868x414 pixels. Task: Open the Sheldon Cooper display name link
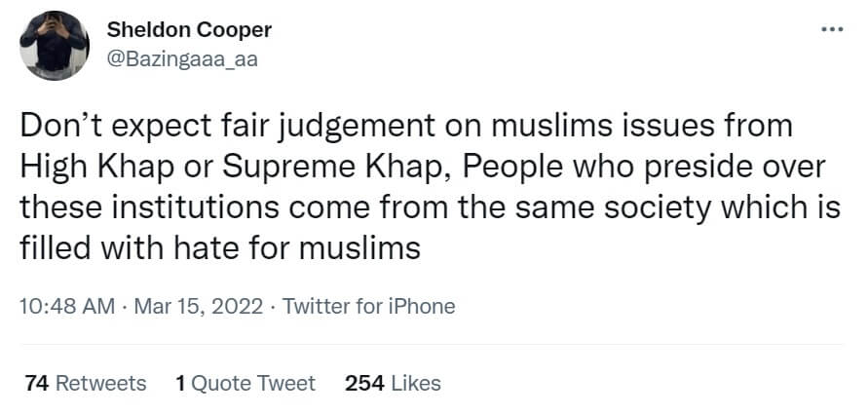click(x=189, y=30)
